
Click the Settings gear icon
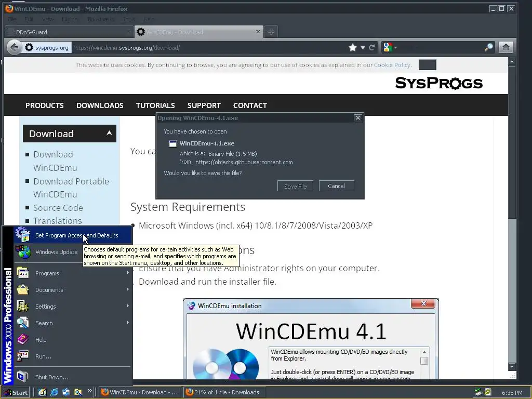tap(23, 307)
